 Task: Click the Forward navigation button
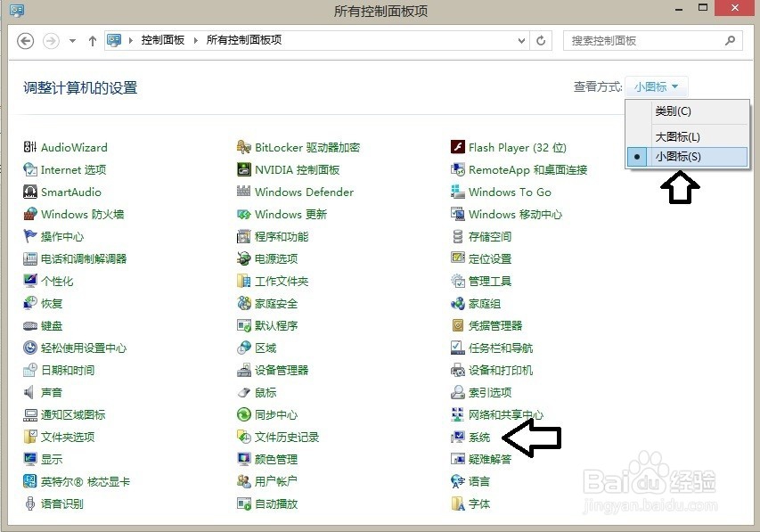52,41
